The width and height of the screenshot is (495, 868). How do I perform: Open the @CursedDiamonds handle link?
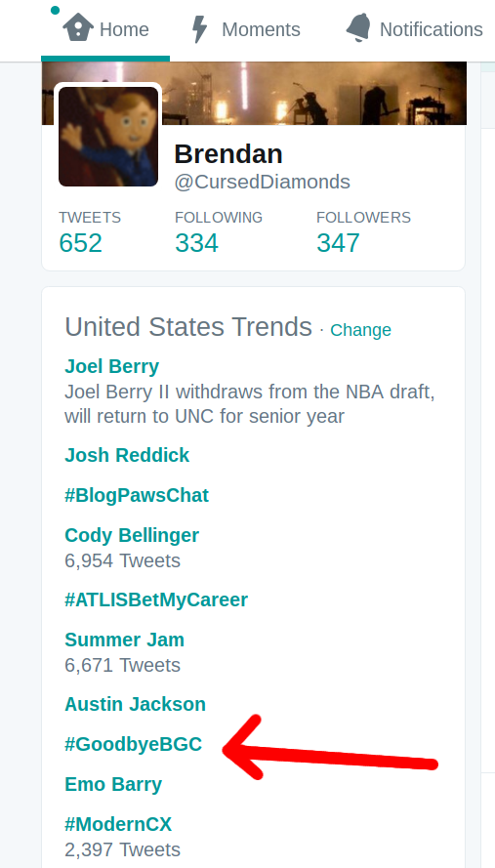tap(262, 183)
